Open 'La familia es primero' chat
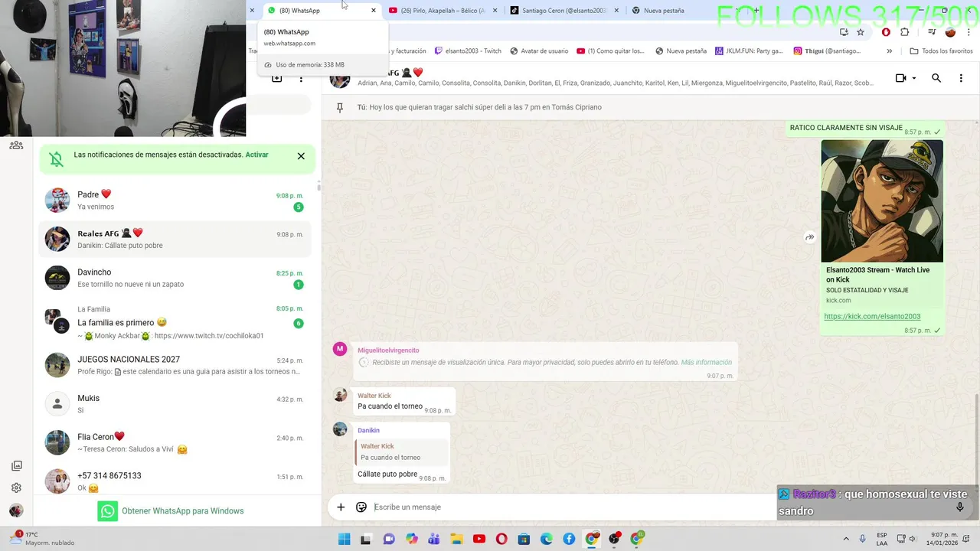The image size is (980, 551). (175, 322)
